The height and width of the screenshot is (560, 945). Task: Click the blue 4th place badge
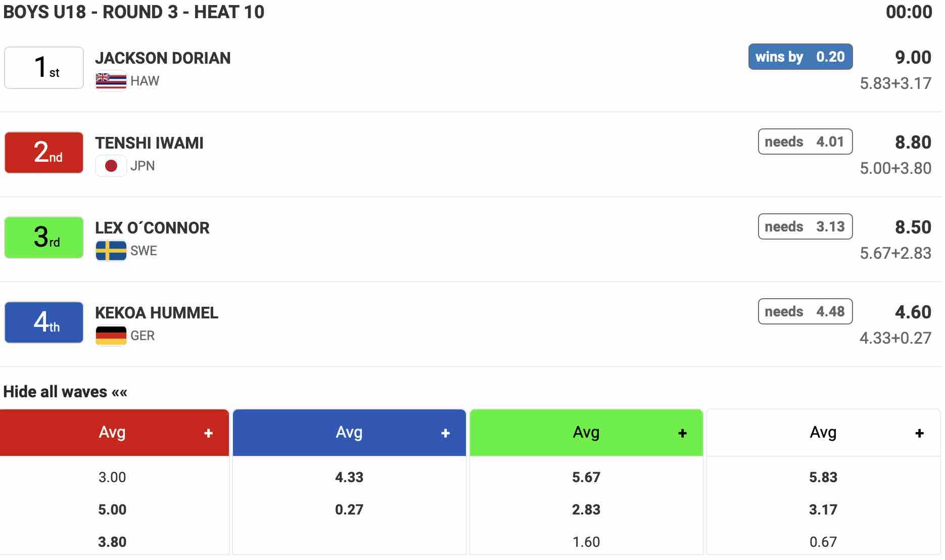tap(44, 322)
